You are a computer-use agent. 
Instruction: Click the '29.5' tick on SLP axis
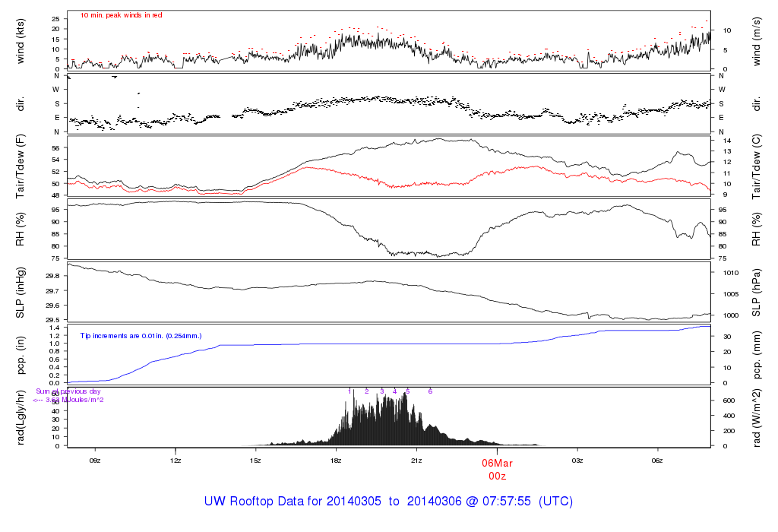click(x=52, y=320)
